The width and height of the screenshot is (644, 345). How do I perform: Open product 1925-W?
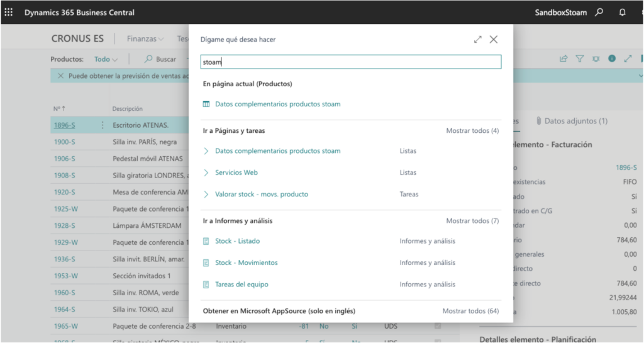tap(65, 209)
